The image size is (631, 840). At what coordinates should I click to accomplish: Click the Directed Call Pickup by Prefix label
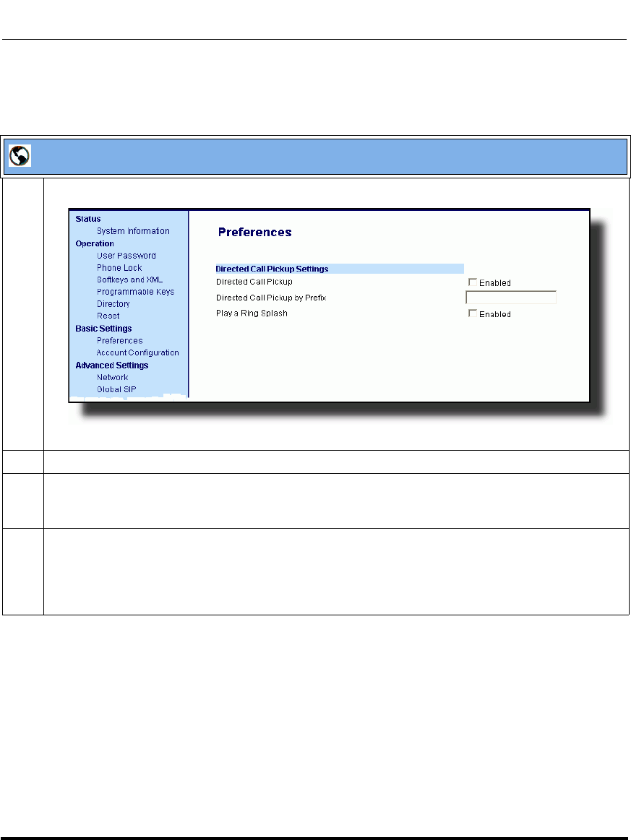[271, 298]
